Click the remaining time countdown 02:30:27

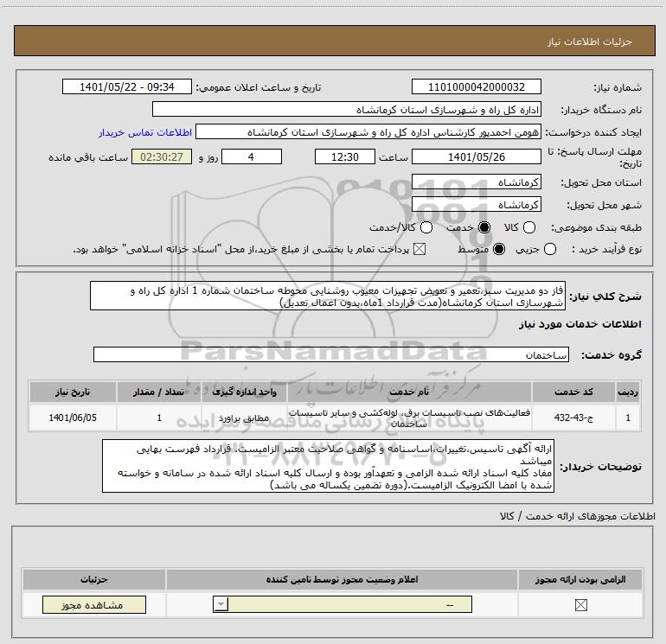pyautogui.click(x=162, y=156)
